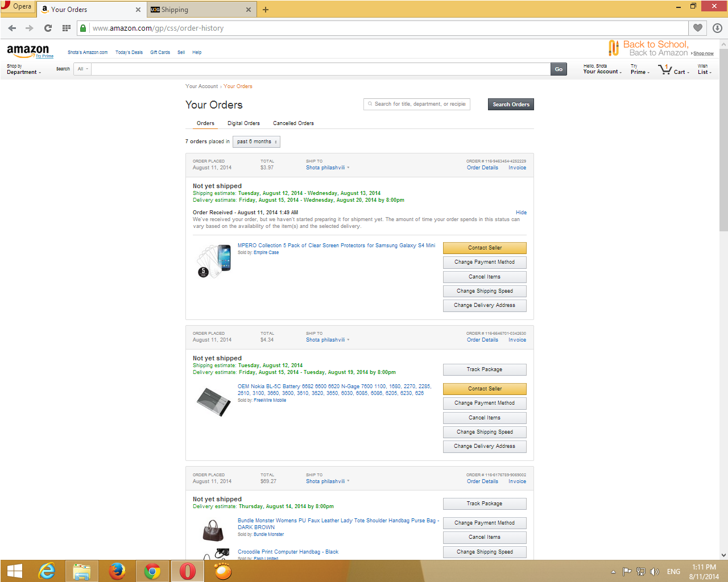Viewport: 728px width, 582px height.
Task: Click the browser back arrow
Action: [12, 28]
